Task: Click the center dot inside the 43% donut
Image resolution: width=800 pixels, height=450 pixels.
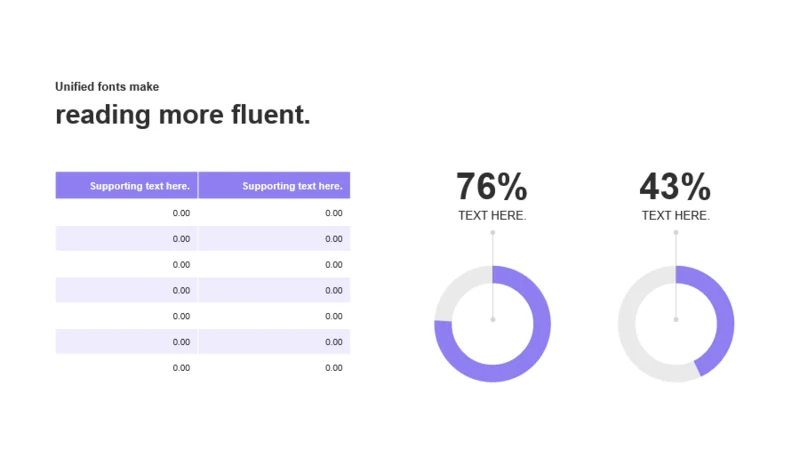Action: point(676,319)
